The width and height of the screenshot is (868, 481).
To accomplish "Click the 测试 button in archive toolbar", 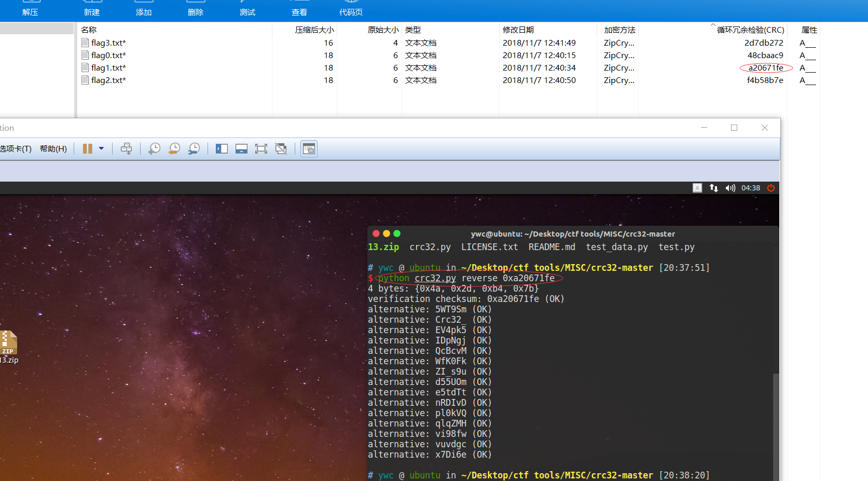I will coord(247,12).
